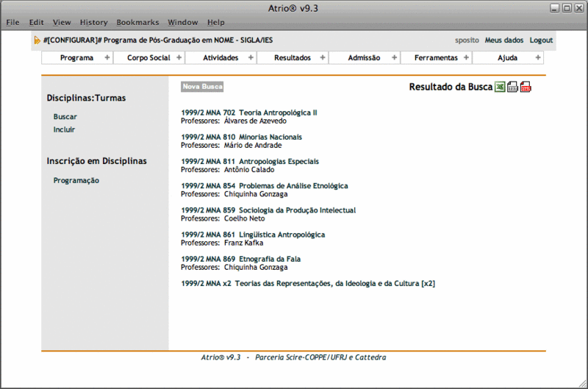Open the Bookmarks menu in menu bar
The height and width of the screenshot is (389, 588).
point(137,23)
